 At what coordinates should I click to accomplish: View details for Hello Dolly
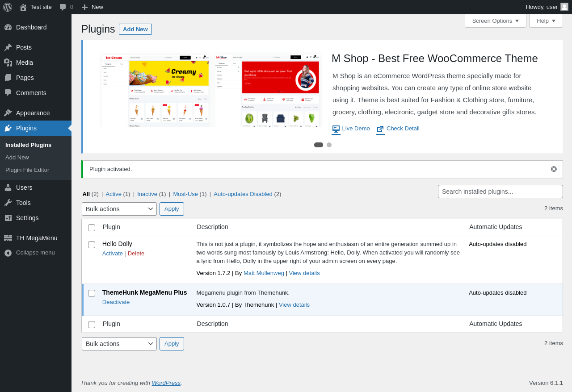pos(304,273)
